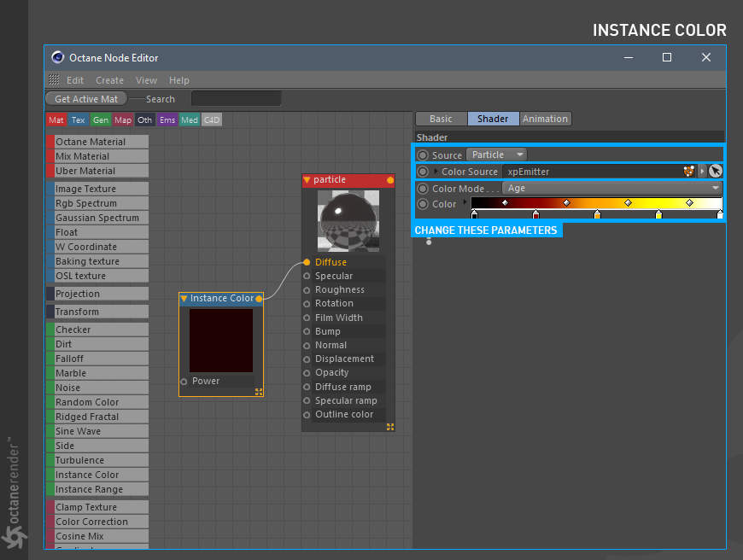Click the Search input field
This screenshot has height=560, width=743.
tap(236, 99)
